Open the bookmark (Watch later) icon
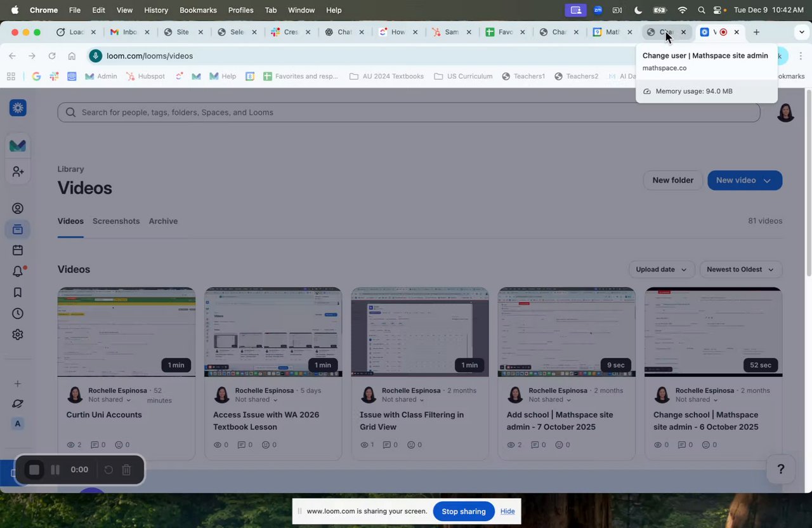This screenshot has width=812, height=528. 18,293
